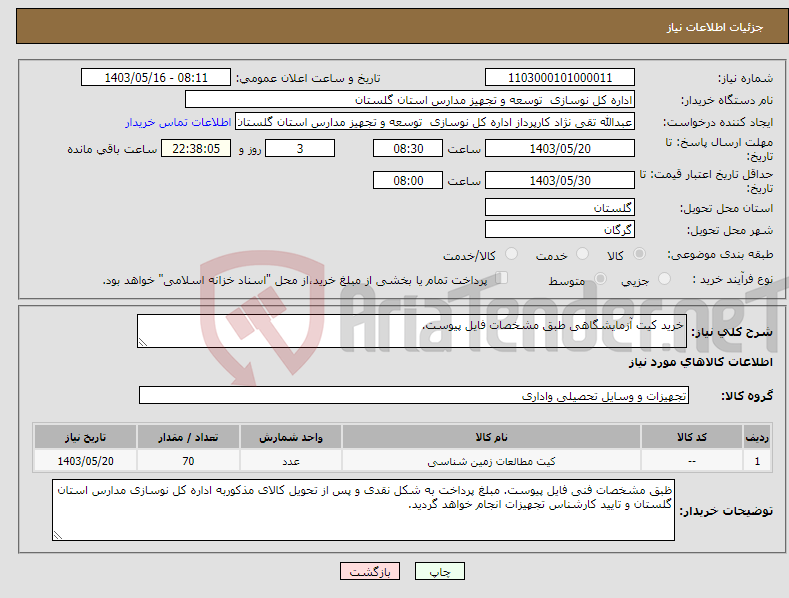Click the توضیحات خریدار text area
Image resolution: width=789 pixels, height=598 pixels.
point(363,510)
